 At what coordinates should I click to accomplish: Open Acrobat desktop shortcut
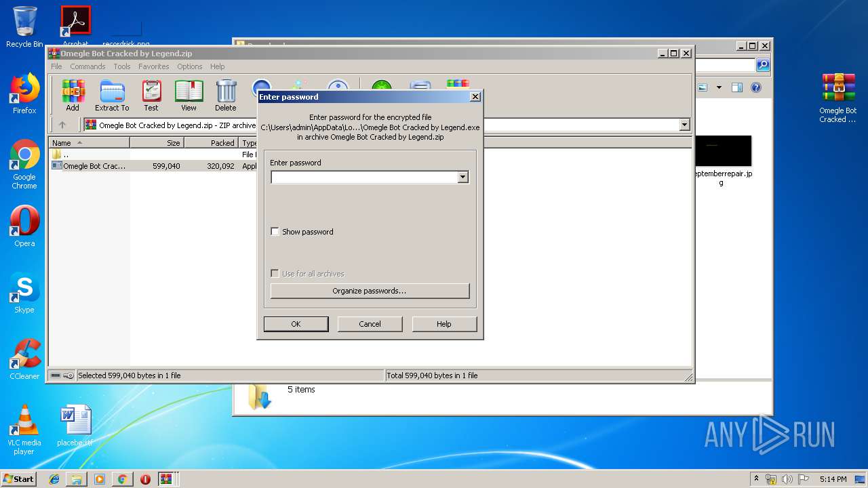75,26
